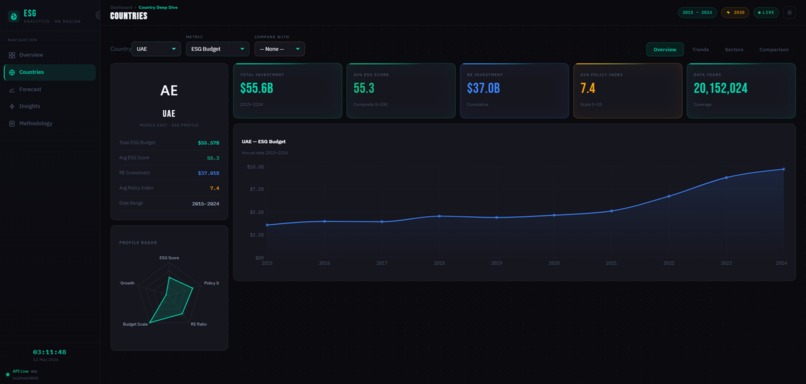Click the 2019 data point on chart
This screenshot has height=384, width=806.
497,217
